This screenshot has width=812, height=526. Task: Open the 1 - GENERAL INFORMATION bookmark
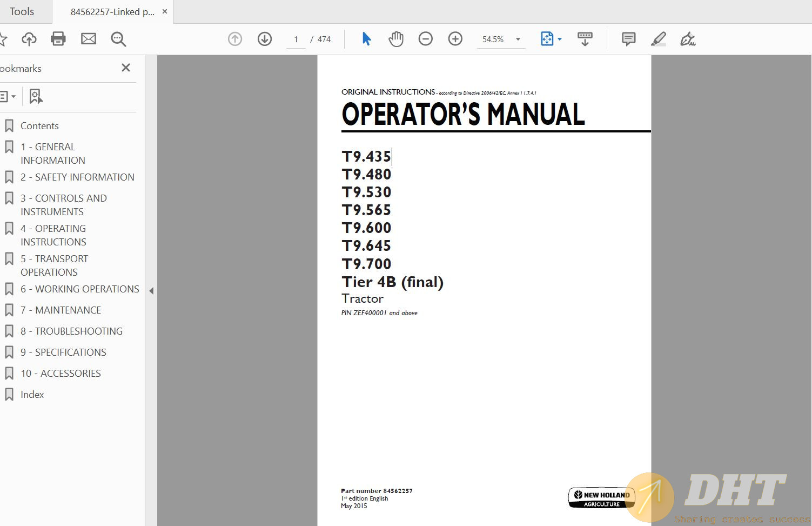tap(53, 154)
